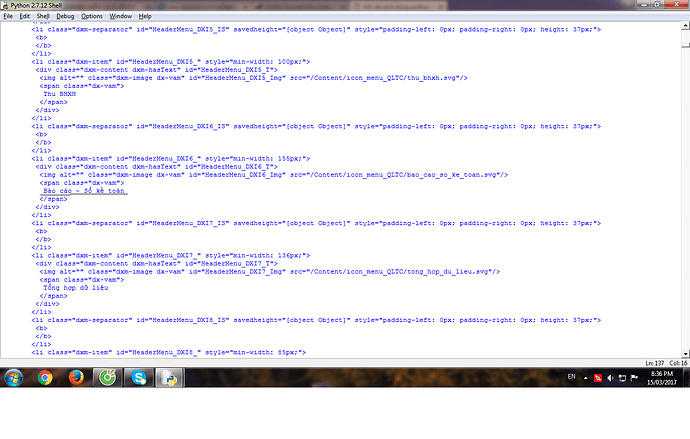Open the Window menu
The width and height of the screenshot is (690, 439).
(x=120, y=17)
